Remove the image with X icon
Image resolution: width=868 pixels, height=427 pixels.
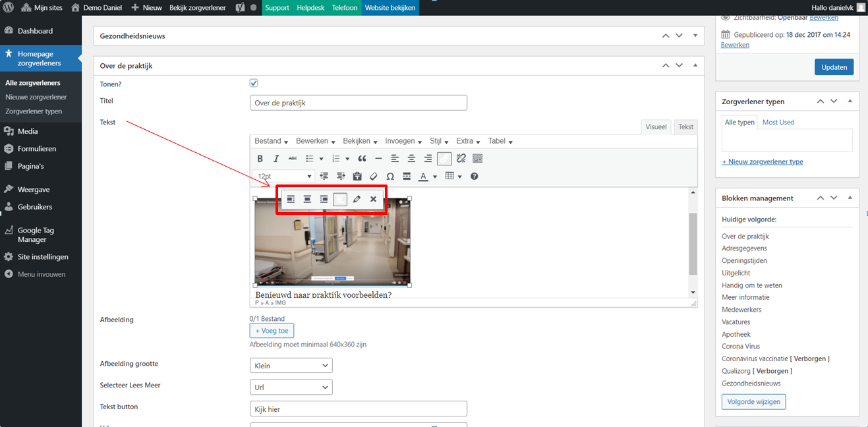coord(373,199)
